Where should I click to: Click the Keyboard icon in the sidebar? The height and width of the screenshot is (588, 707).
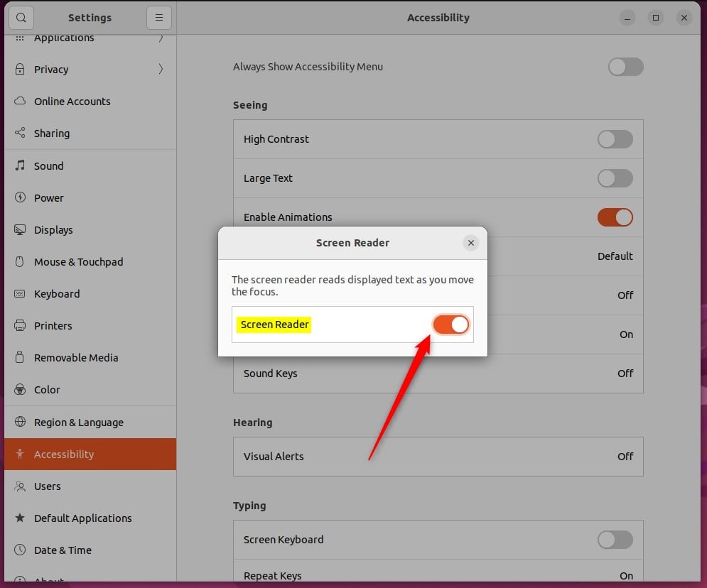pyautogui.click(x=21, y=293)
